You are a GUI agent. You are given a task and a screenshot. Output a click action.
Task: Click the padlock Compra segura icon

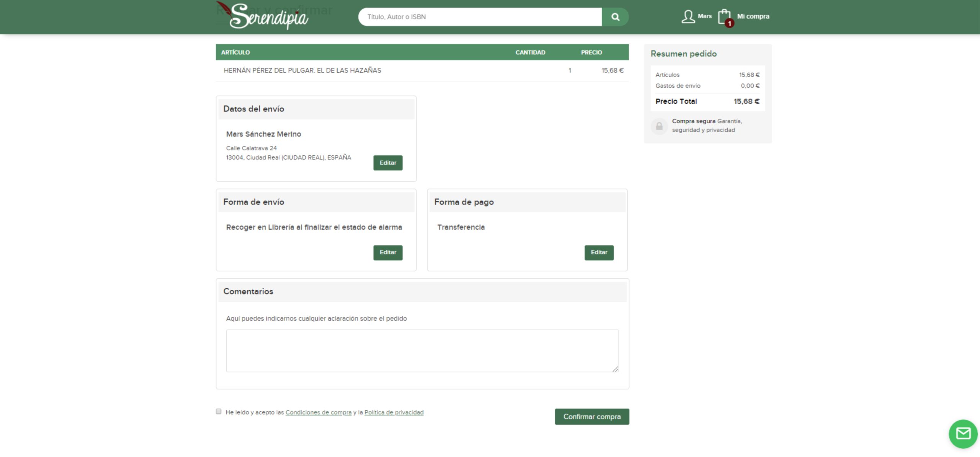click(x=659, y=126)
